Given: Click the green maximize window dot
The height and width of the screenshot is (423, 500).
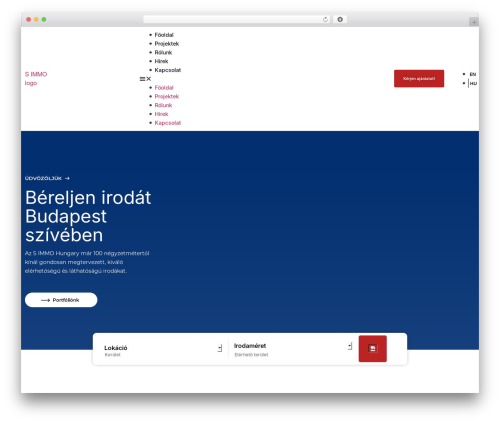Looking at the screenshot, I should [x=44, y=19].
